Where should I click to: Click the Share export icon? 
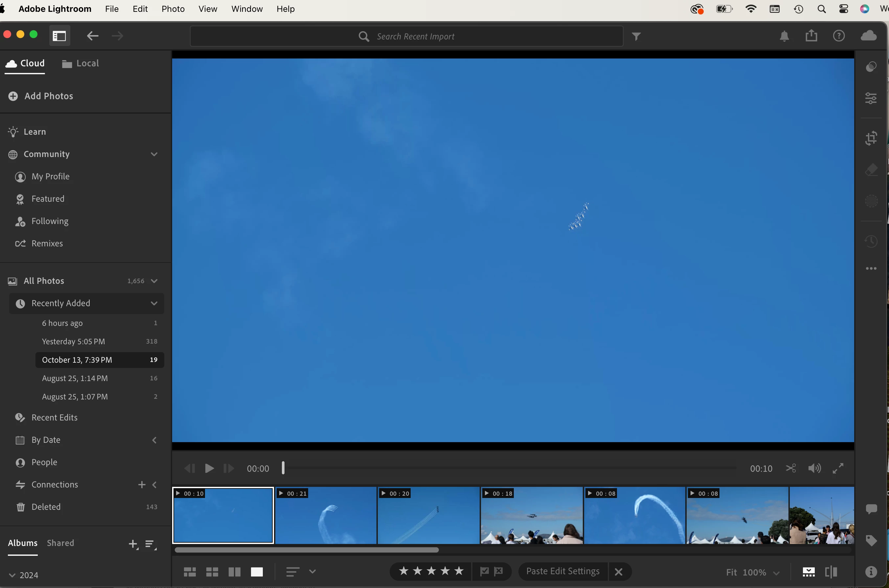click(811, 35)
